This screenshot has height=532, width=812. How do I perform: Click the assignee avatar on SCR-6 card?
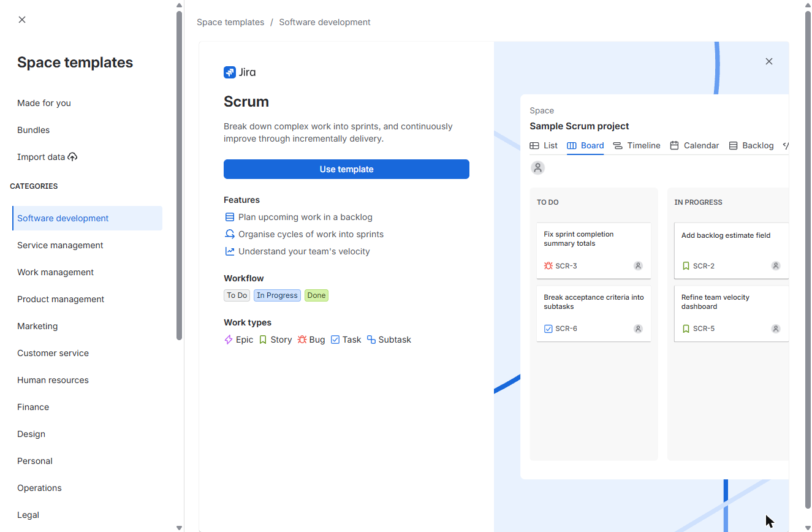click(638, 329)
